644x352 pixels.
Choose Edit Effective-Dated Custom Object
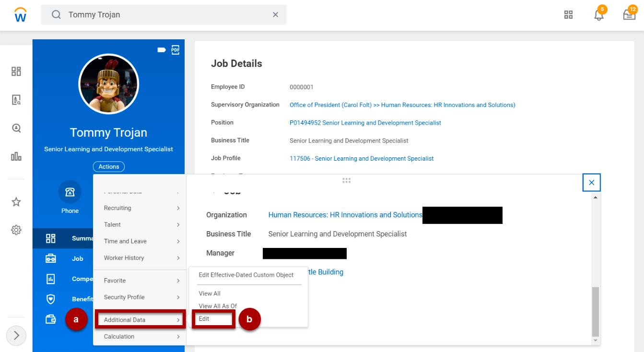pyautogui.click(x=246, y=275)
